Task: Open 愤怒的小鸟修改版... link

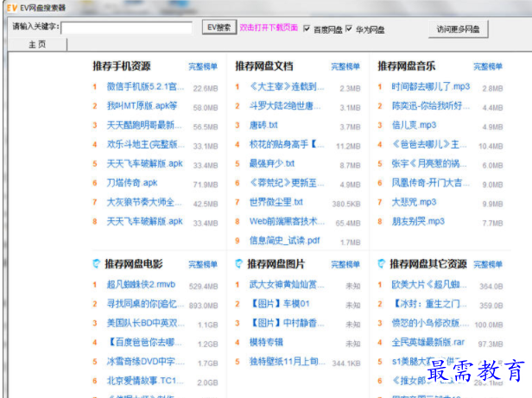Action: (x=430, y=323)
